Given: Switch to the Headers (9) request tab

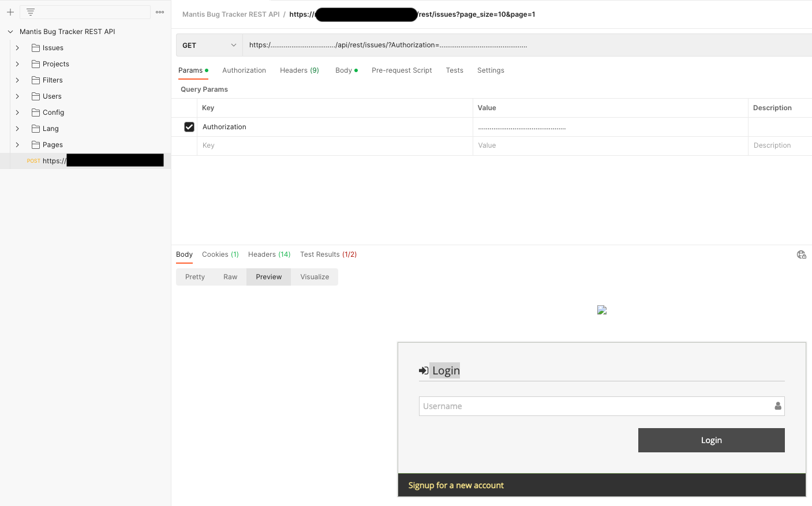Looking at the screenshot, I should [299, 70].
